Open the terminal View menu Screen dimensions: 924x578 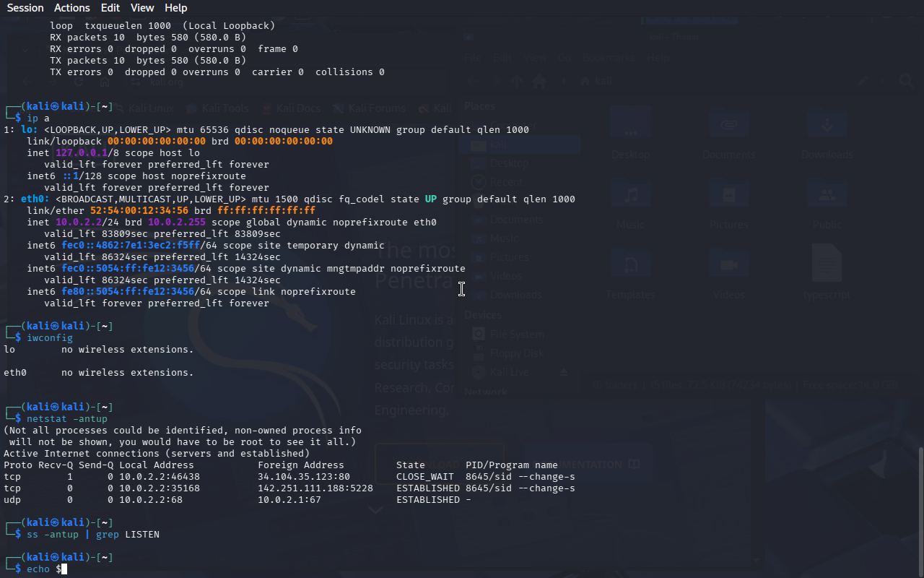[142, 8]
